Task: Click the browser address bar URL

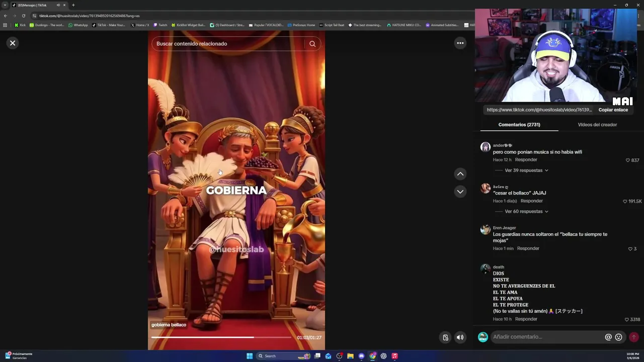Action: pyautogui.click(x=90, y=16)
